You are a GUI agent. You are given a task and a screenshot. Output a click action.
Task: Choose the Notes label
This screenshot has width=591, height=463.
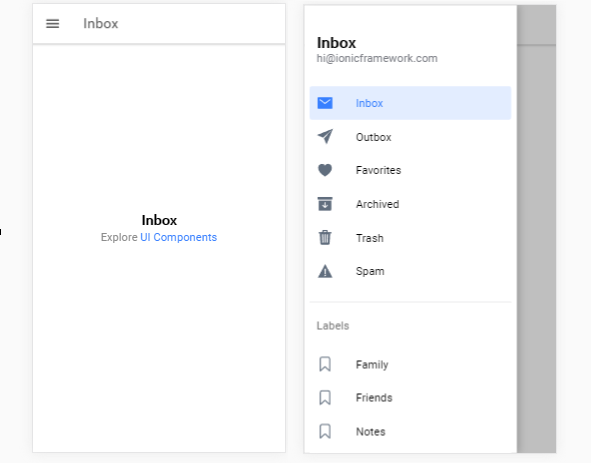pyautogui.click(x=410, y=431)
